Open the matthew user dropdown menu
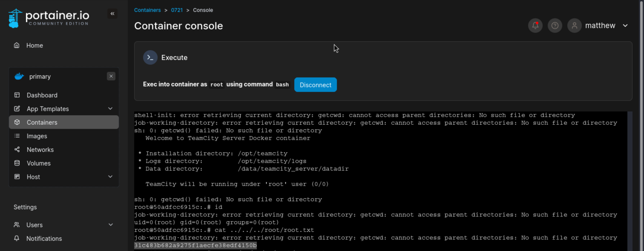644x251 pixels. [625, 26]
